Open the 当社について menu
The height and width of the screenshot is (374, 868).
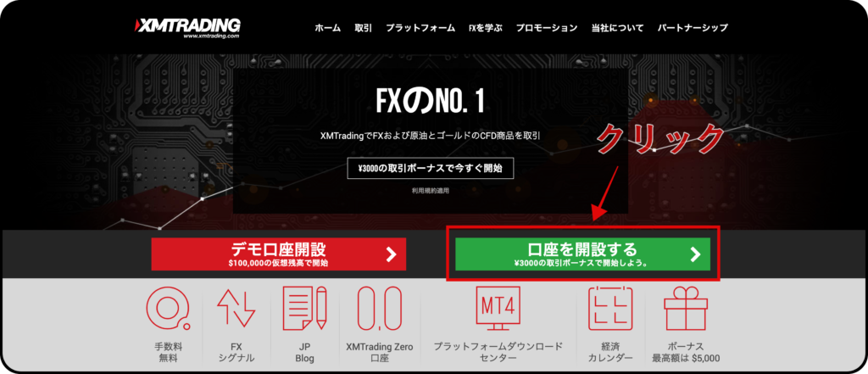click(x=617, y=28)
